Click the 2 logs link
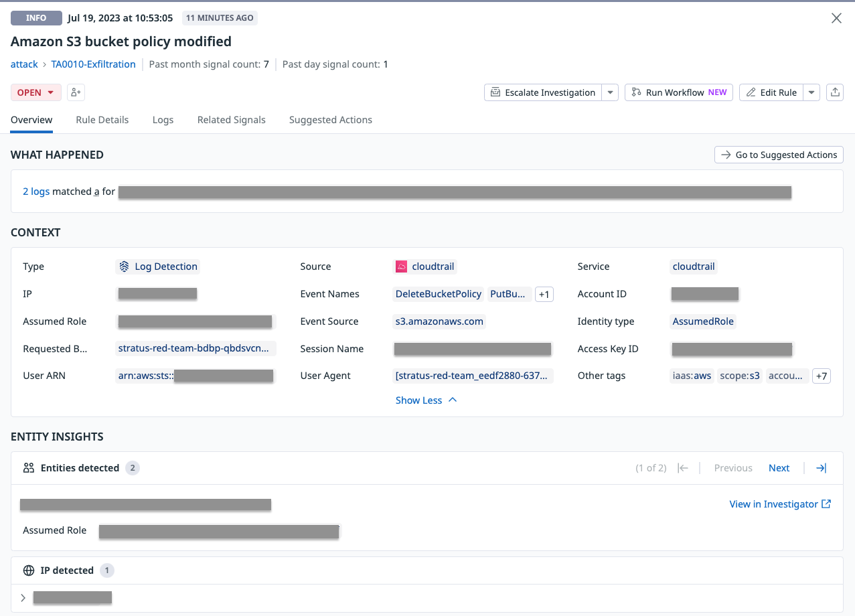The height and width of the screenshot is (616, 855). 36,191
